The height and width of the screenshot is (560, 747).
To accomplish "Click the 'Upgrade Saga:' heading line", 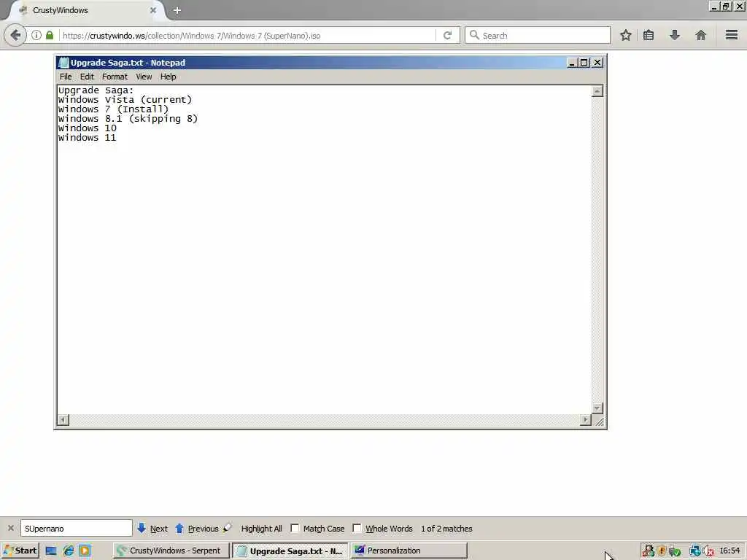I will tap(96, 90).
